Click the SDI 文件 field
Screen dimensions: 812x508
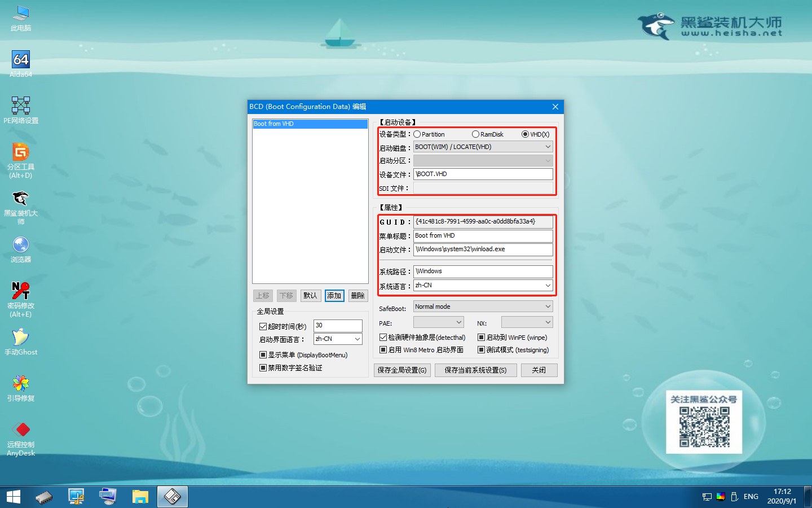pyautogui.click(x=483, y=188)
